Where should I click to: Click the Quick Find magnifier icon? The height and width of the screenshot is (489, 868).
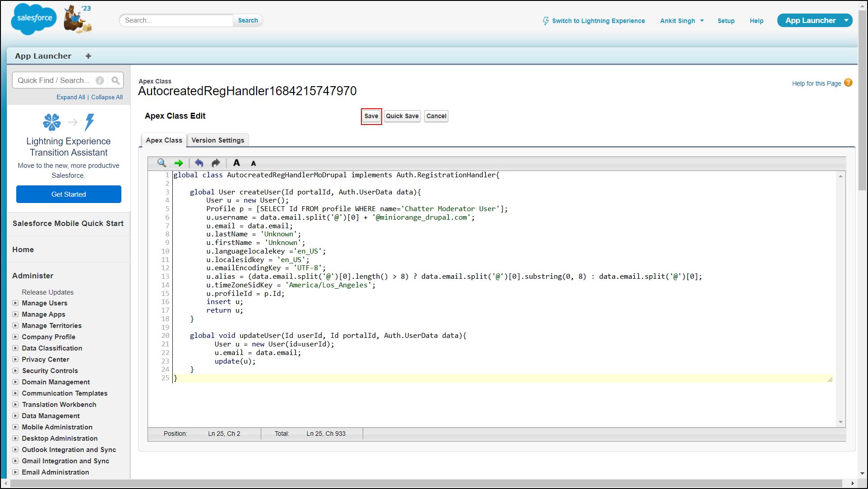pos(115,80)
